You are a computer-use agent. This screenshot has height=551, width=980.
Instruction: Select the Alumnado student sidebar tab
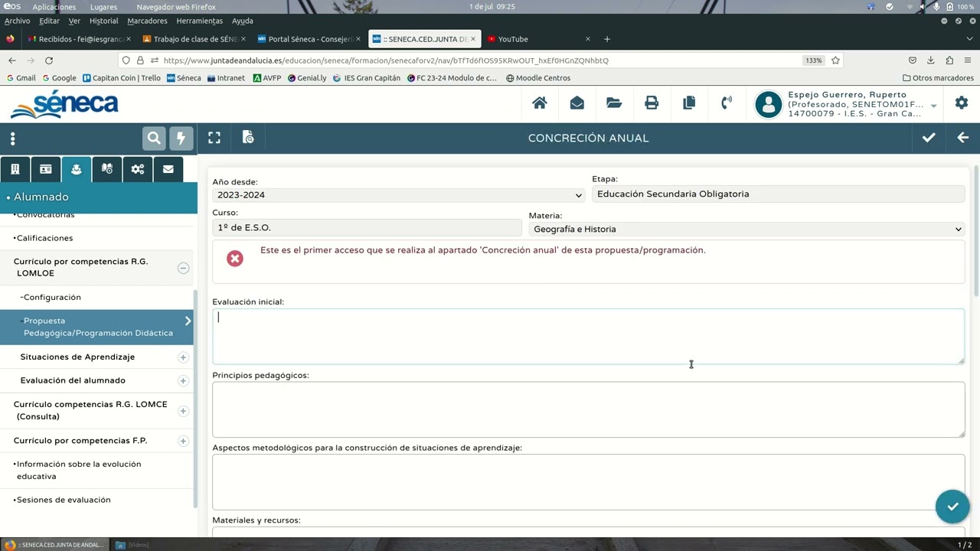click(77, 169)
